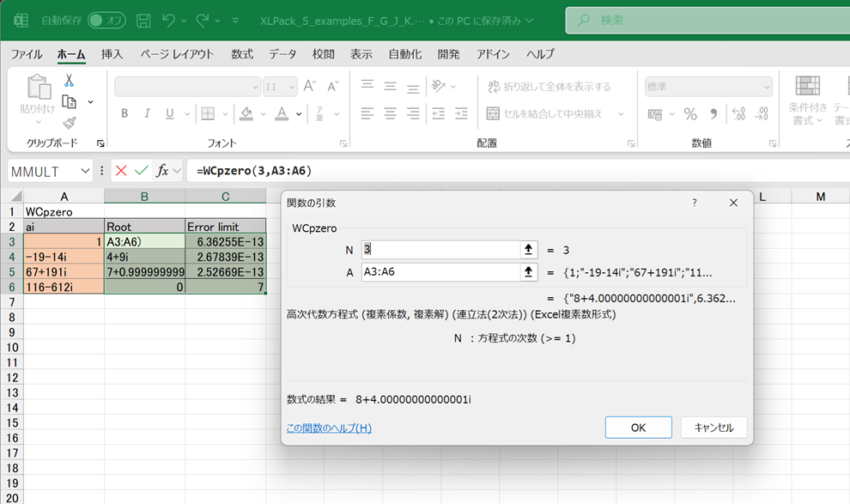Switch to the 挿入 ribbon tab

(x=112, y=54)
